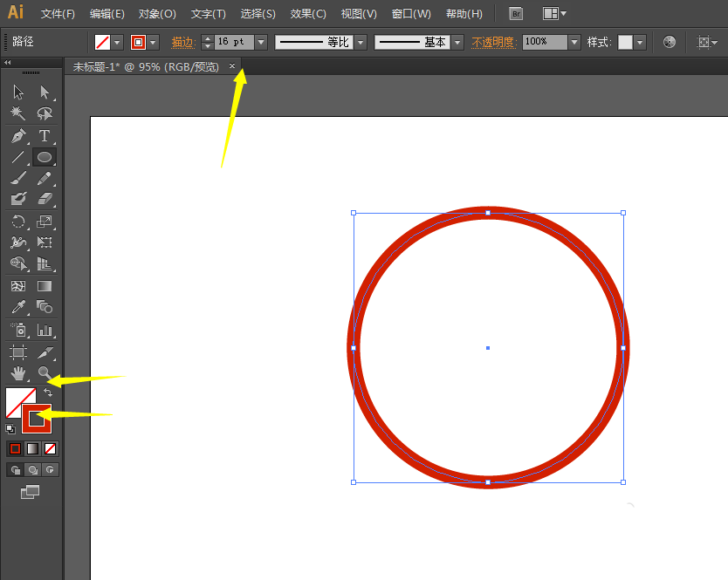Choose the Paintbrush tool

(x=18, y=178)
